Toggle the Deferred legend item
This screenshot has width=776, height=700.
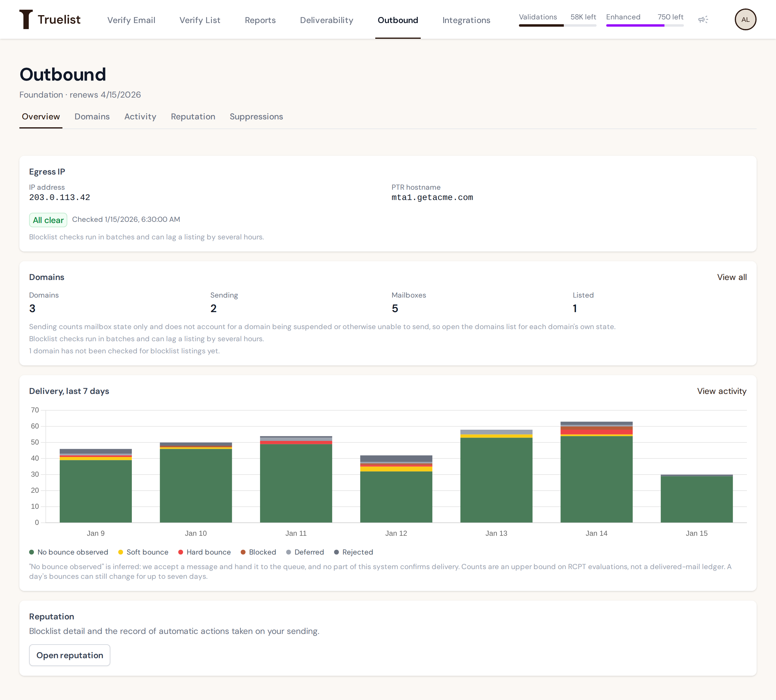(305, 552)
